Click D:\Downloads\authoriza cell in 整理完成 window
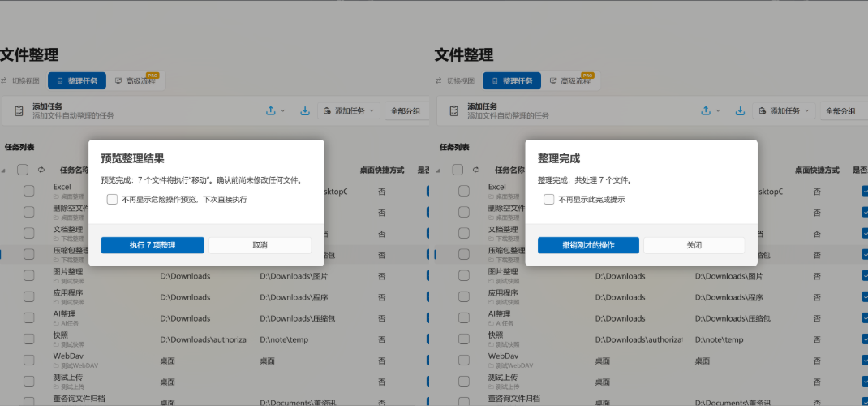Screen dimensions: 868x406 click(638, 339)
